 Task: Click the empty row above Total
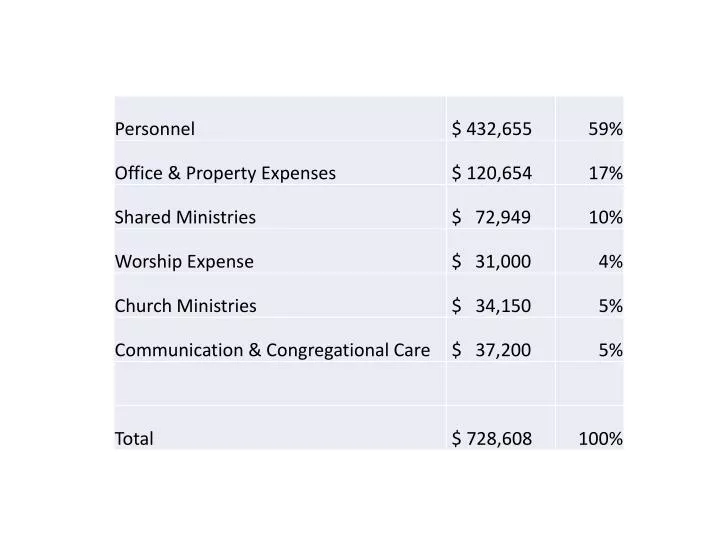(x=369, y=384)
